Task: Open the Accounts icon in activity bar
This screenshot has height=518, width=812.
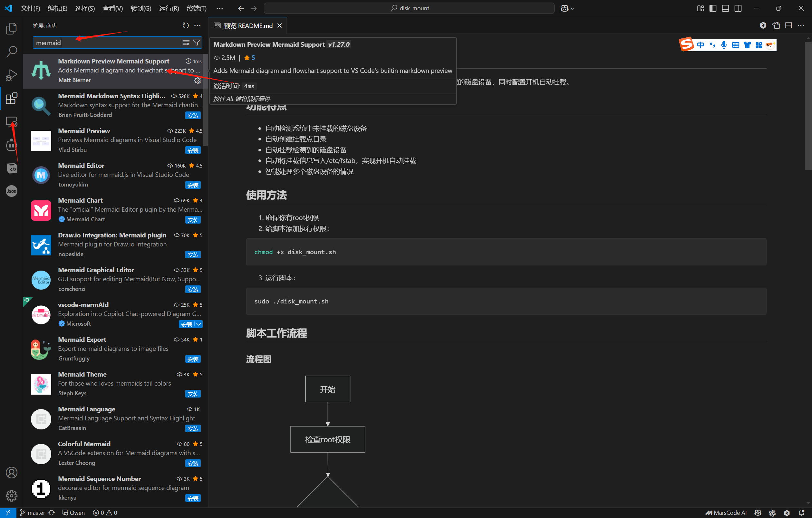Action: point(12,473)
